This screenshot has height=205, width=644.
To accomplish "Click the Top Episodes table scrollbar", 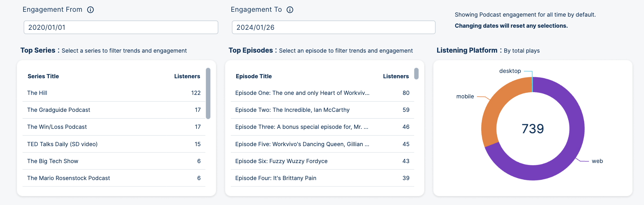I will pos(416,73).
